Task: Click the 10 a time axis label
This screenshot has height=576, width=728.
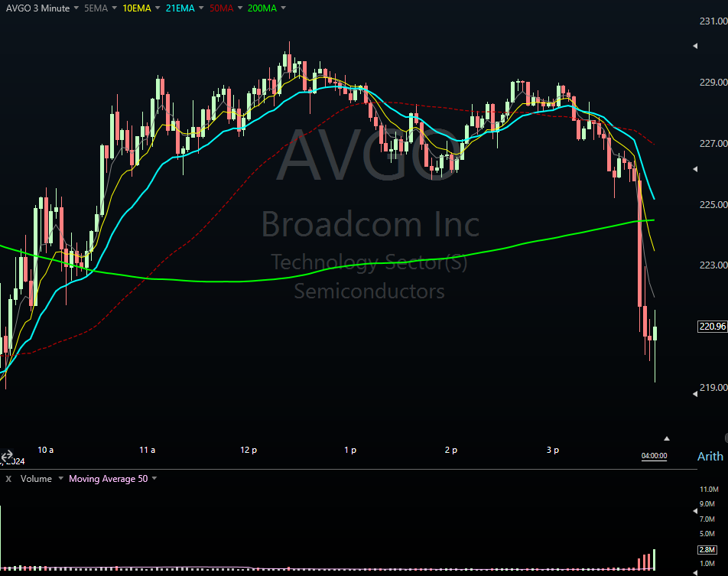Action: (46, 450)
